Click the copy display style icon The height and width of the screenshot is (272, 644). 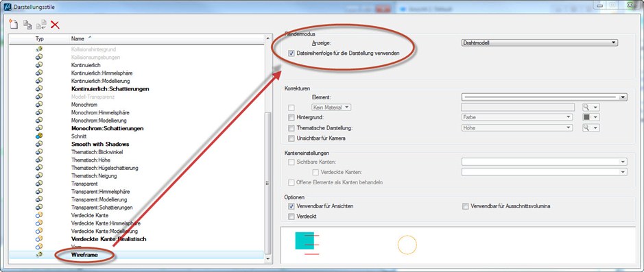[x=27, y=25]
